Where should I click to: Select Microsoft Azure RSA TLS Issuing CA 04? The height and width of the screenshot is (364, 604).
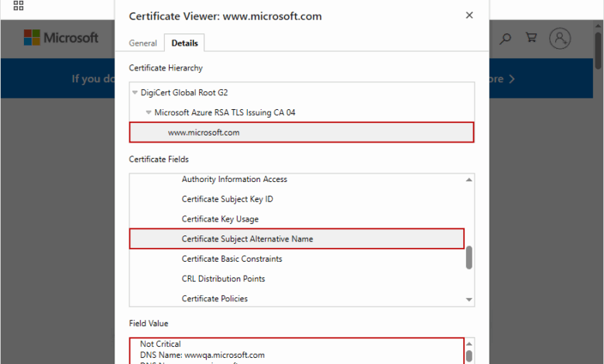click(225, 112)
